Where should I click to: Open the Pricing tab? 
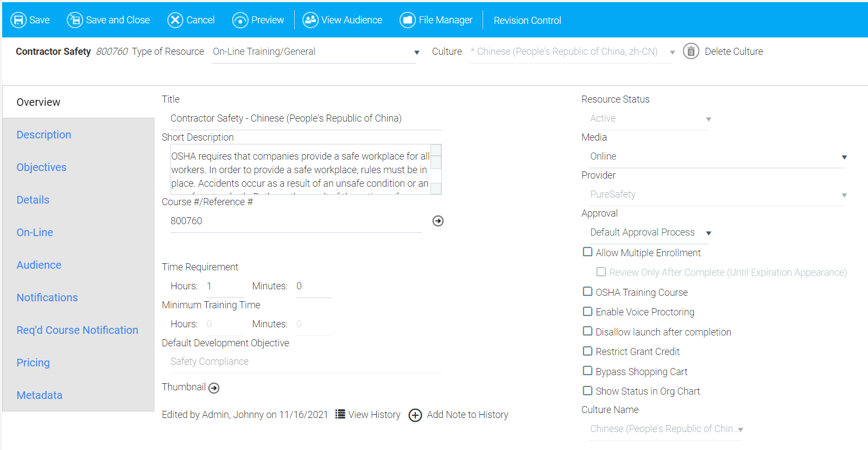(x=33, y=363)
